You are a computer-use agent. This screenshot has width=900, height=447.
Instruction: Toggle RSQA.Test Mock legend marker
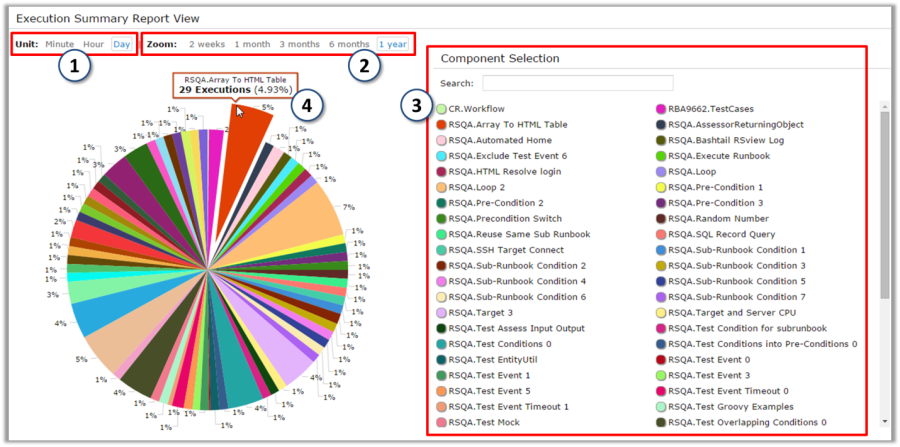pyautogui.click(x=441, y=422)
